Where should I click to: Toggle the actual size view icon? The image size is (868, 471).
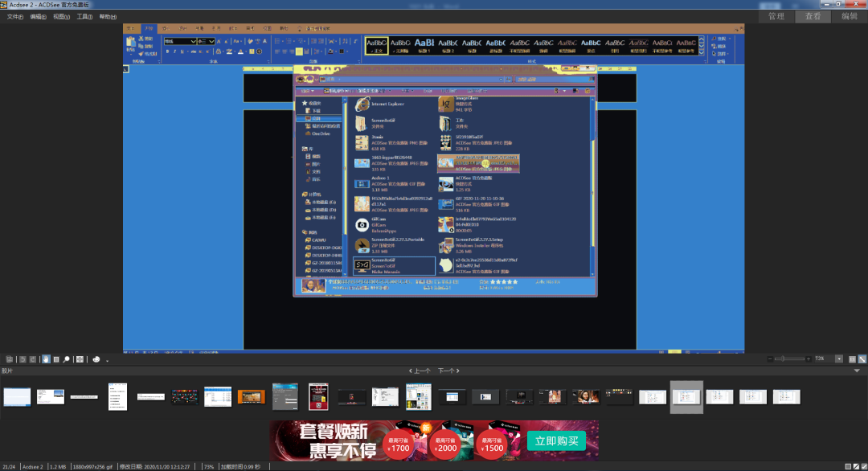(852, 359)
